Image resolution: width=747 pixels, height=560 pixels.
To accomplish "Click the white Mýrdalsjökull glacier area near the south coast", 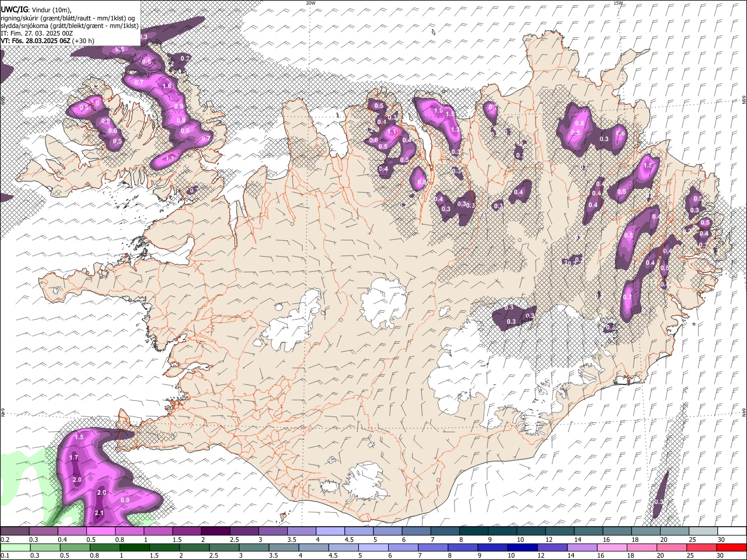I will click(365, 482).
